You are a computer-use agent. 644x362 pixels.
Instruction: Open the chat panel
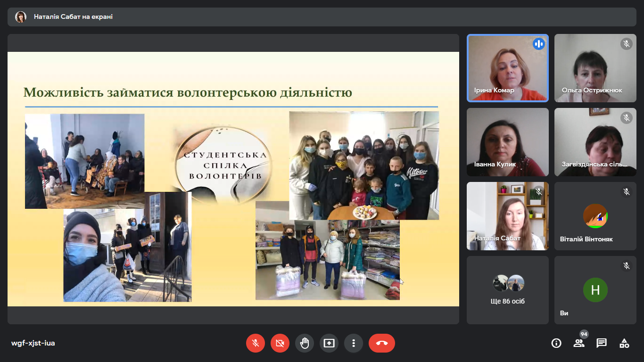point(602,343)
